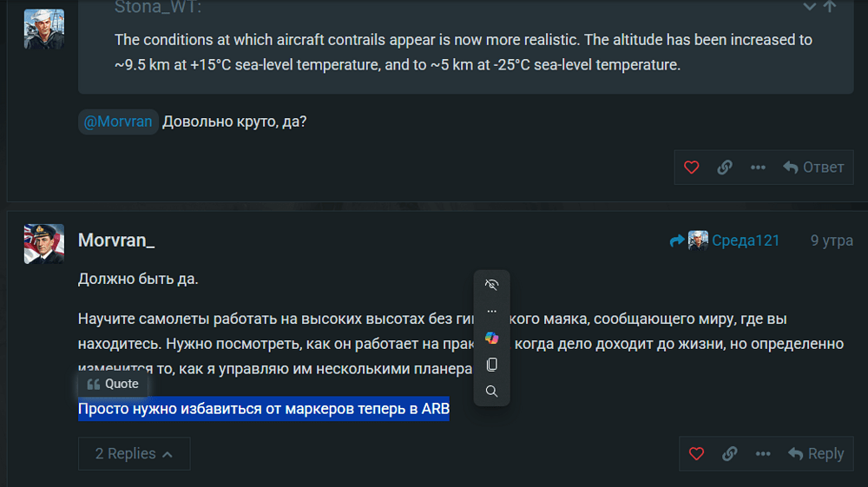Copy share link of Morvran_'s post
This screenshot has width=868, height=487.
pos(730,453)
